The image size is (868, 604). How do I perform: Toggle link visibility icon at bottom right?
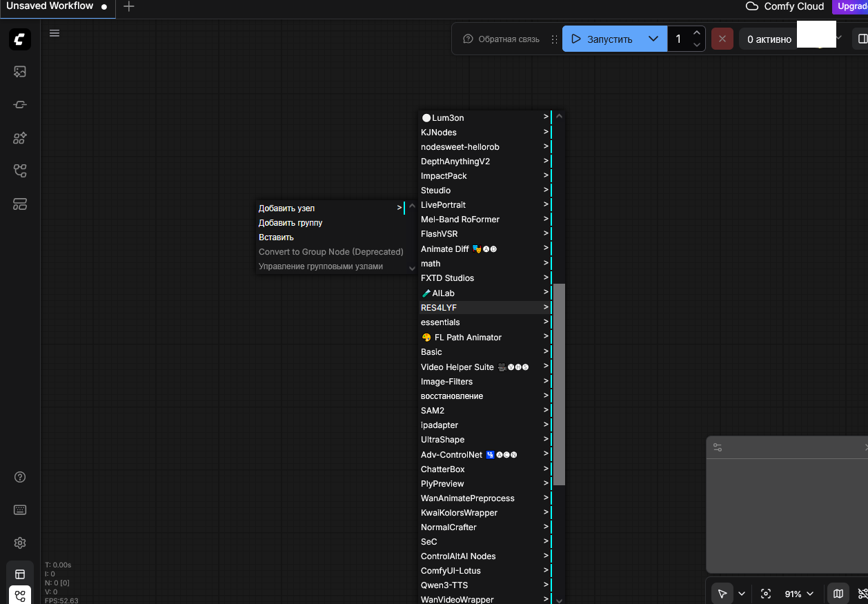[x=862, y=594]
